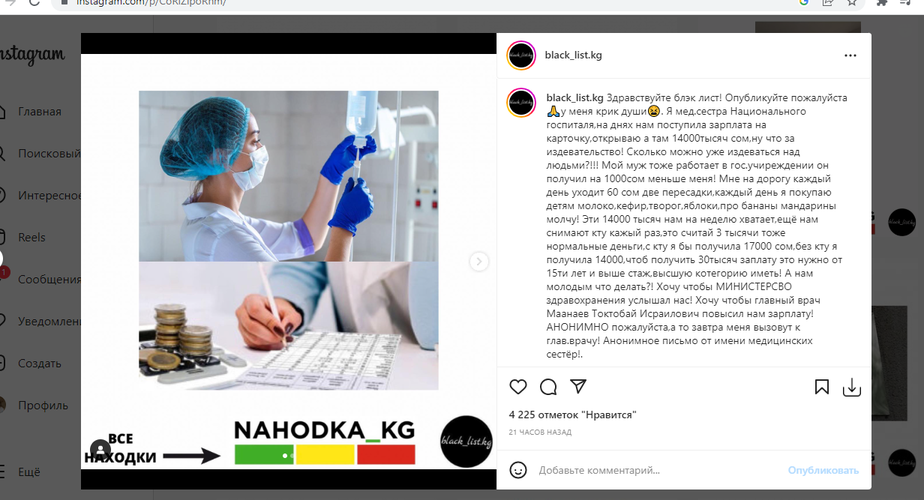The height and width of the screenshot is (500, 924).
Task: Like the post with the heart icon
Action: click(518, 387)
